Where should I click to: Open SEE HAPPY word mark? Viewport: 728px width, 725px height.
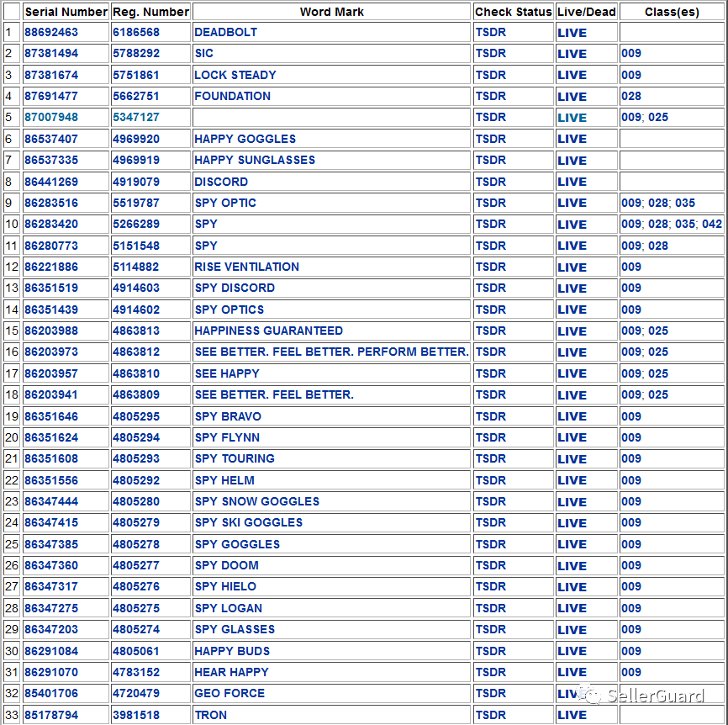(x=227, y=373)
